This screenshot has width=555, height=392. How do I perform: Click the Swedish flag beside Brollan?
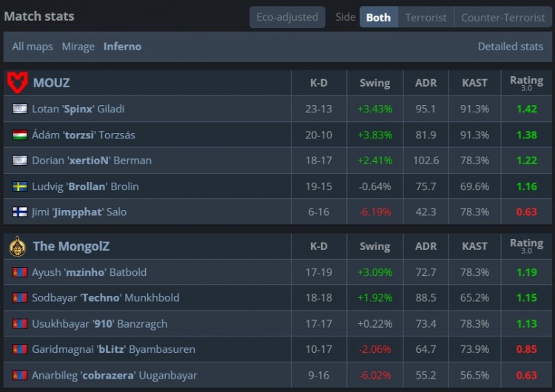tap(20, 186)
